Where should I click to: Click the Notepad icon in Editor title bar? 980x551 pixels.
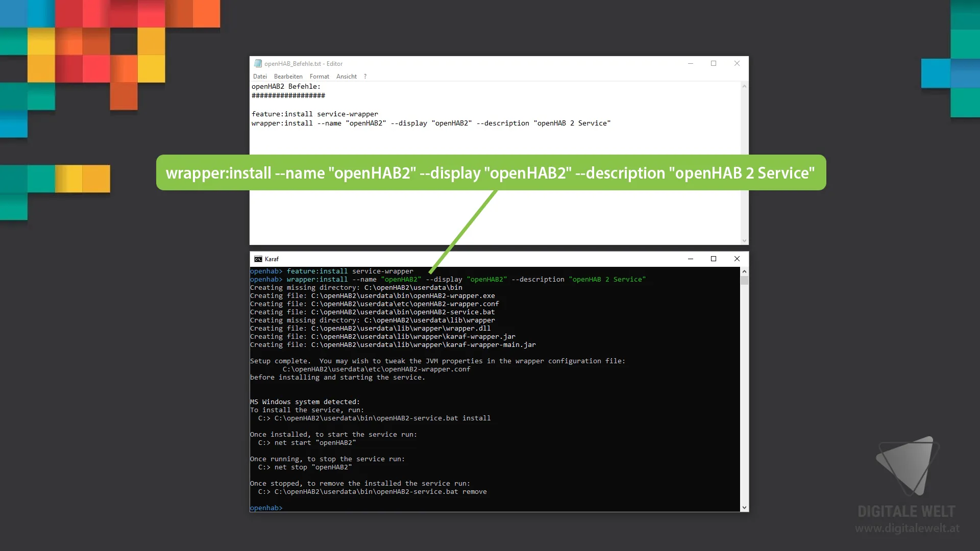(258, 64)
